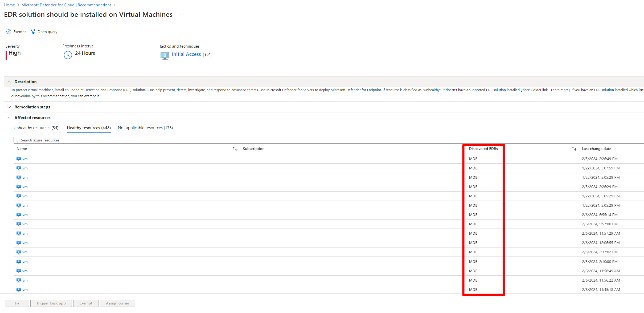Click MDE cell in row 2/6/2024, 5:57:00 PM

point(473,224)
